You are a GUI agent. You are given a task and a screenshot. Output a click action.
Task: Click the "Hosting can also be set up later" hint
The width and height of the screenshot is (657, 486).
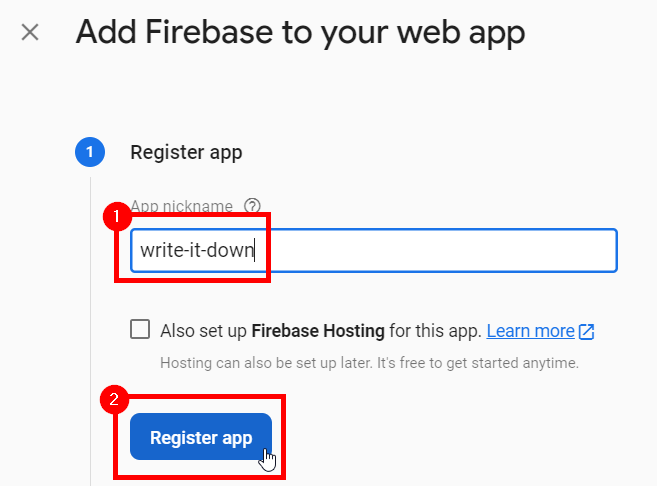coord(369,362)
